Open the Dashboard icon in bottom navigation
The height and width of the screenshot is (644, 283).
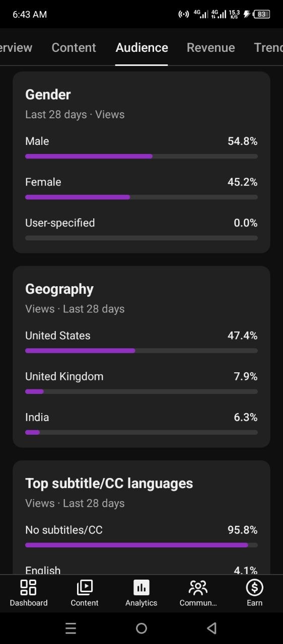point(28,587)
